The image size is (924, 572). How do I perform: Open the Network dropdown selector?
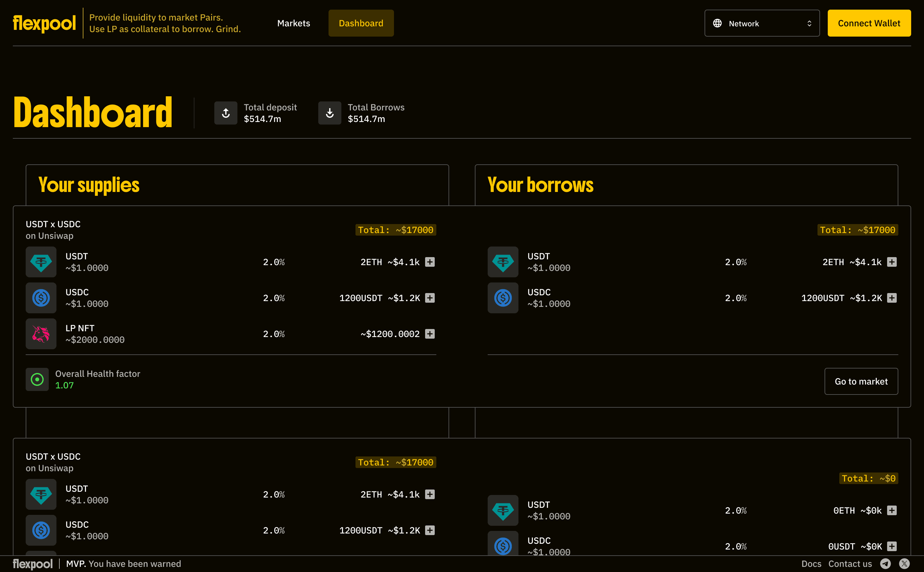762,23
